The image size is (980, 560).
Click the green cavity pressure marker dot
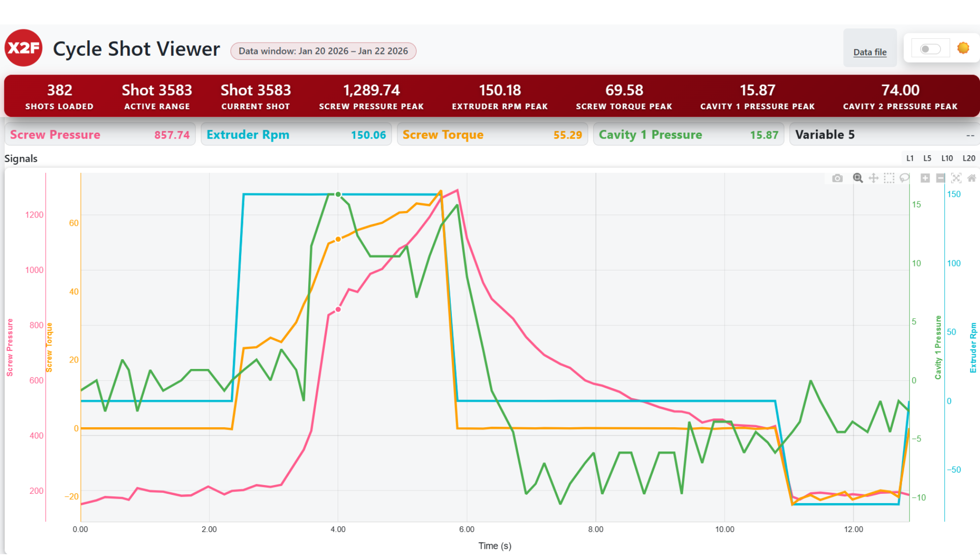click(x=338, y=195)
